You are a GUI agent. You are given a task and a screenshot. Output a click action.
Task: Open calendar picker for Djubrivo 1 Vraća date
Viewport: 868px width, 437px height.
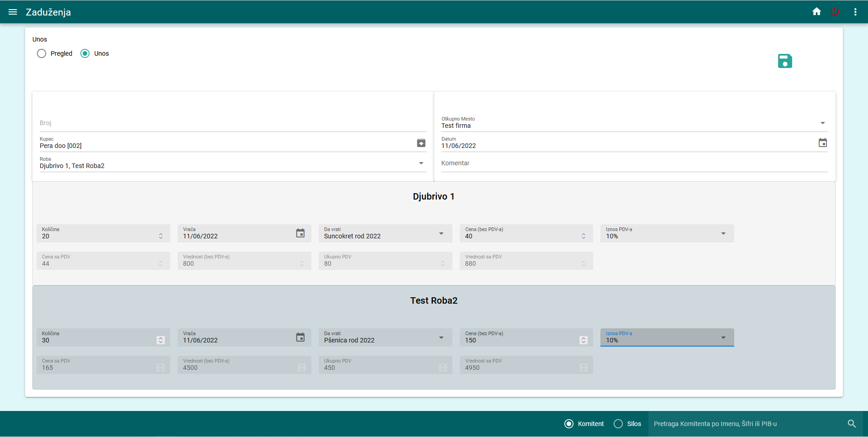point(300,233)
